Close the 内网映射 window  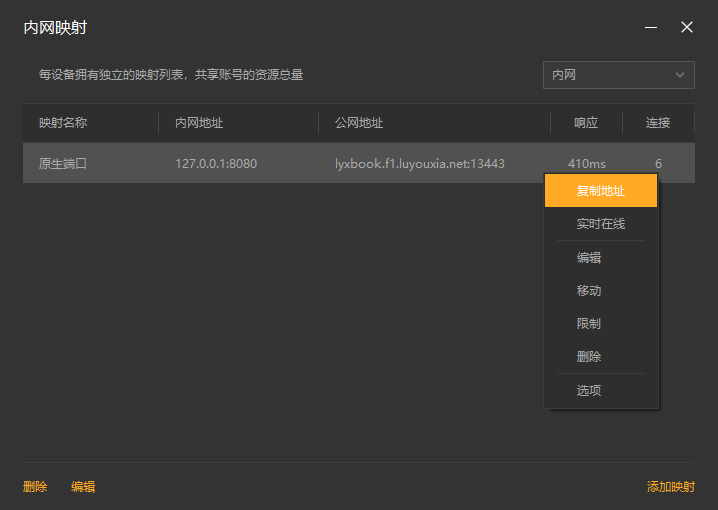(x=687, y=28)
